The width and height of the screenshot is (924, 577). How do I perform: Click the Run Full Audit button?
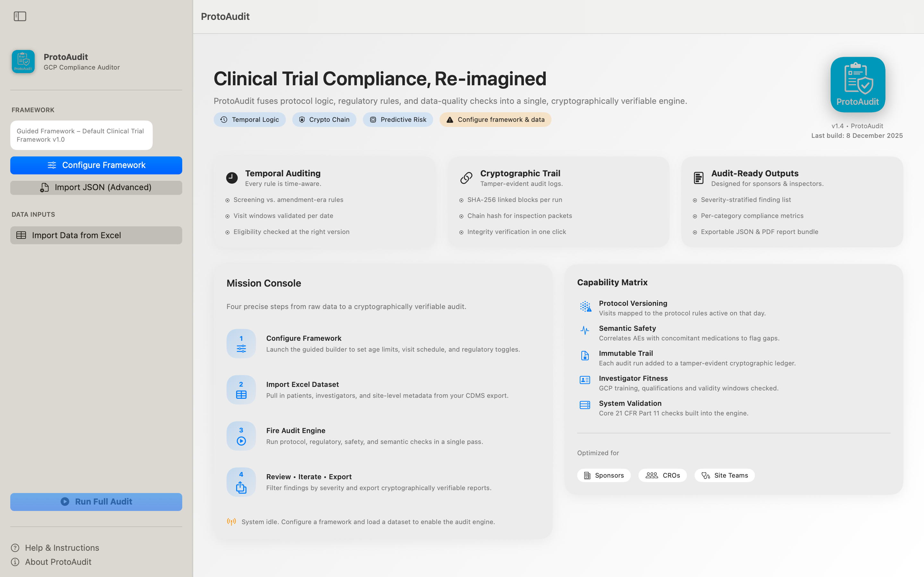[96, 501]
